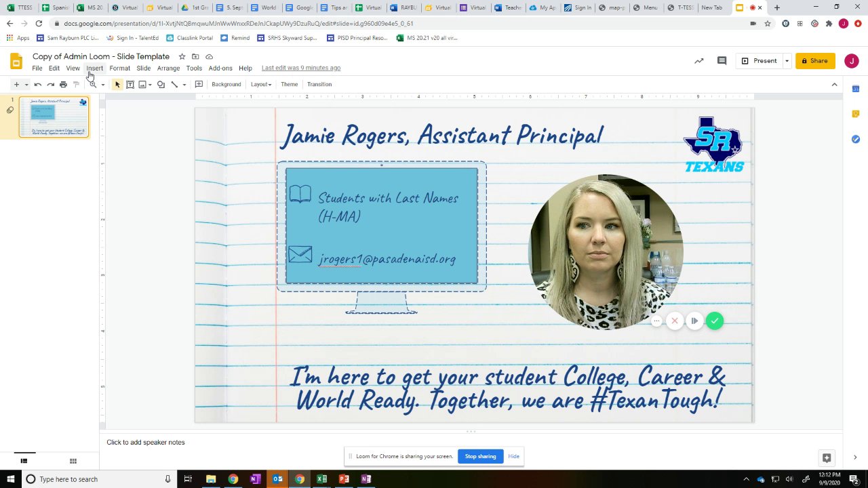The height and width of the screenshot is (488, 868).
Task: Open Google Keep in side panel
Action: [855, 114]
